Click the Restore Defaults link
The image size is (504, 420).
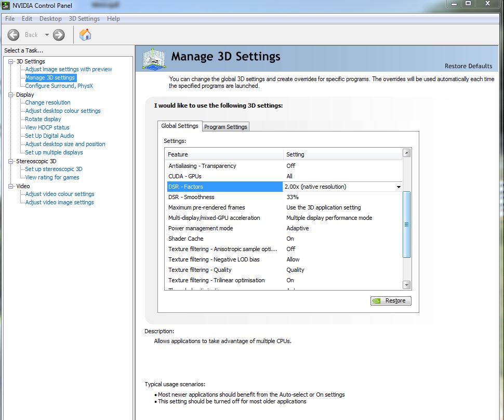(x=468, y=66)
